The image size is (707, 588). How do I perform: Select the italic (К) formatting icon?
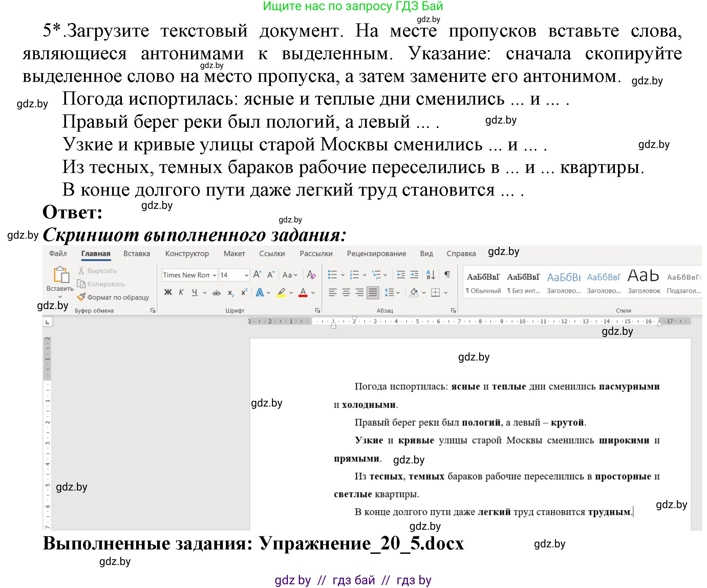181,291
